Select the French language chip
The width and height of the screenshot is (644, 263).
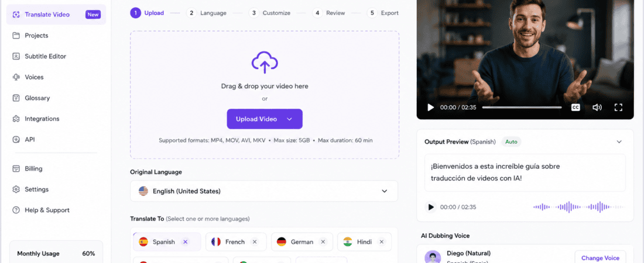236,242
